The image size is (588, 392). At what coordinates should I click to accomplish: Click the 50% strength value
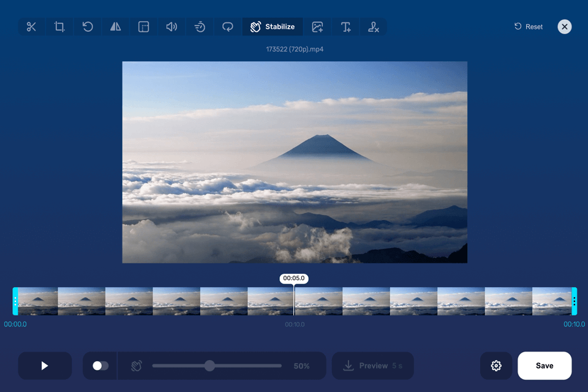click(301, 366)
